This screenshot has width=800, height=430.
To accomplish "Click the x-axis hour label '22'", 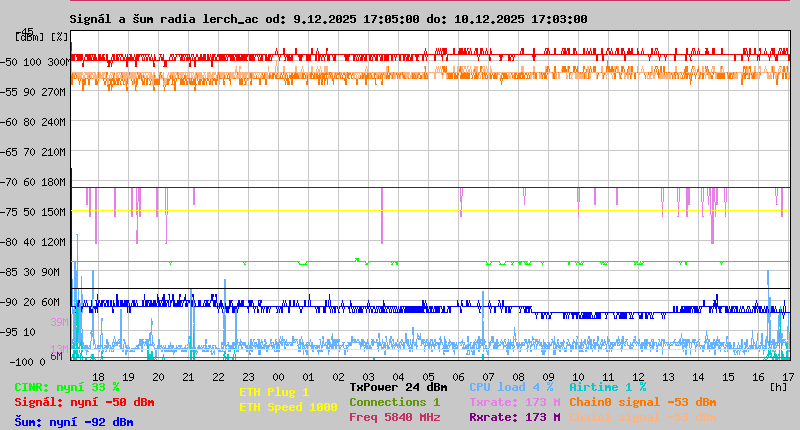I will coord(218,377).
